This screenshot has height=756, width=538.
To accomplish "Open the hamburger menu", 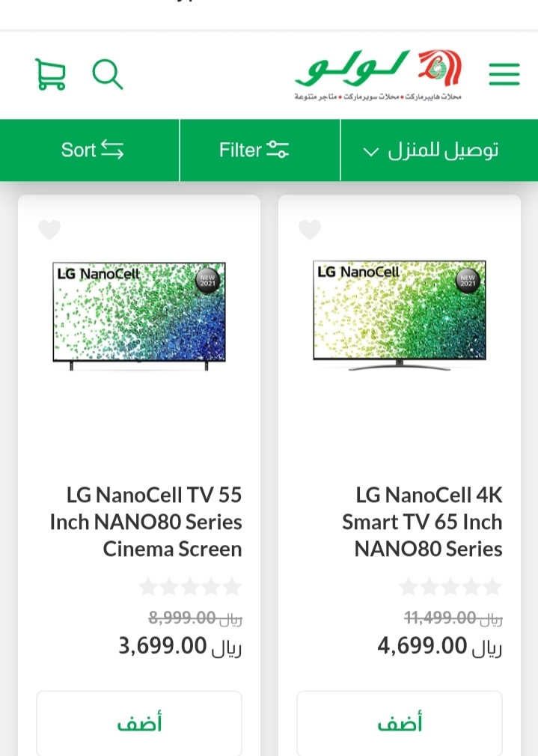I will tap(504, 74).
